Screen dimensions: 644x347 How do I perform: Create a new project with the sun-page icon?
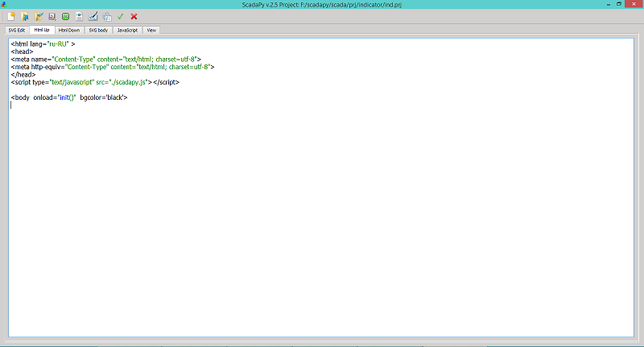tap(11, 16)
